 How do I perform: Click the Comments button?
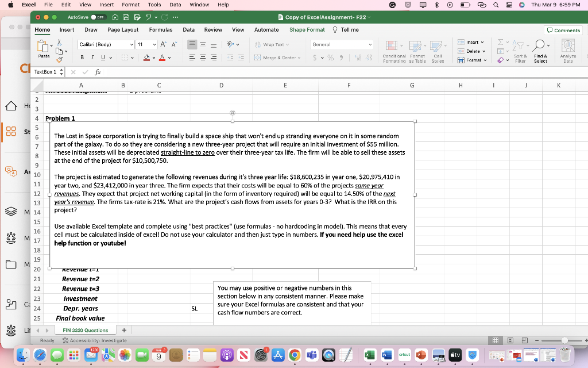coord(563,29)
